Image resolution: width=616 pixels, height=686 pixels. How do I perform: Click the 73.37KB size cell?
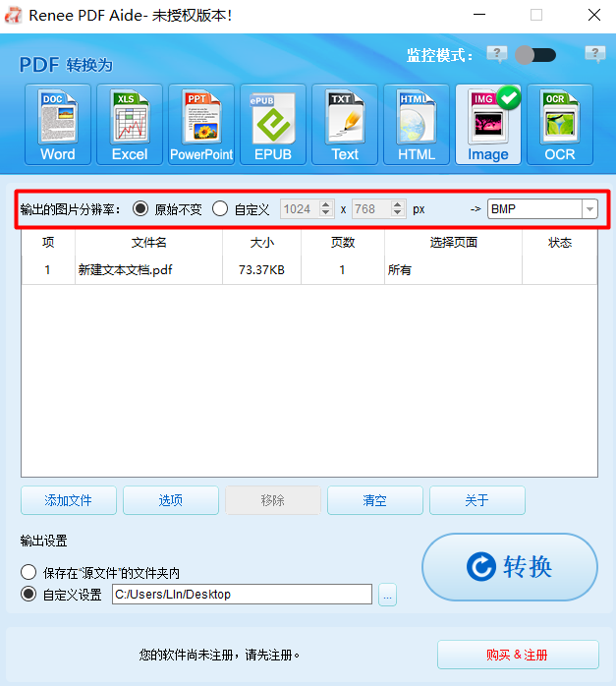pyautogui.click(x=261, y=270)
